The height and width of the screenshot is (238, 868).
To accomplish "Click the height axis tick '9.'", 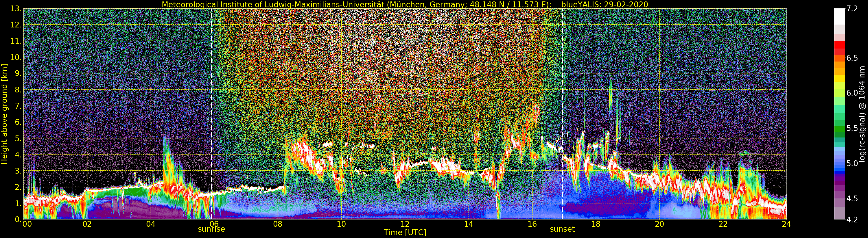I will (18, 74).
